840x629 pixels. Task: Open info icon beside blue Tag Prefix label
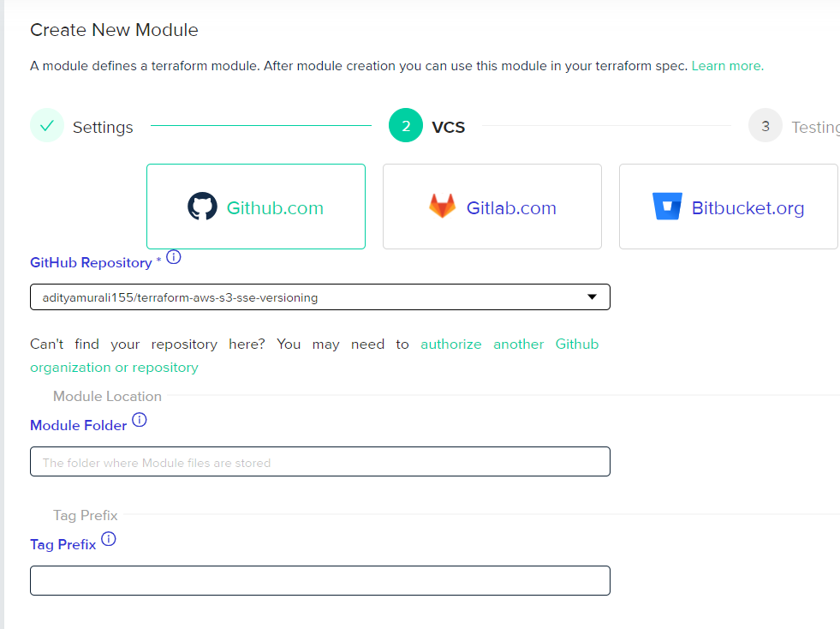pyautogui.click(x=108, y=539)
